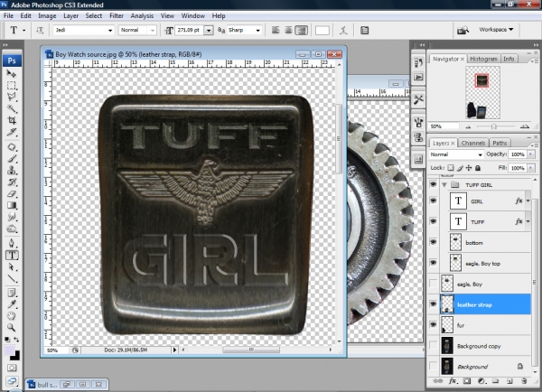Show the eagle. Boy layer

click(433, 284)
